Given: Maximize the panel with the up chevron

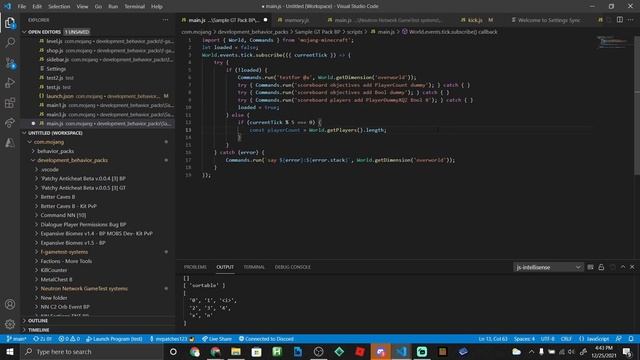Looking at the screenshot, I should tap(623, 267).
